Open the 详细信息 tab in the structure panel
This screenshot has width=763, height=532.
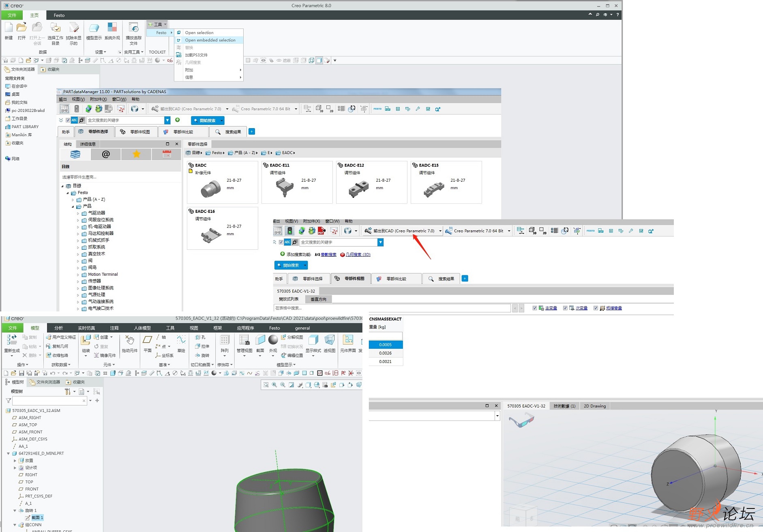[88, 144]
